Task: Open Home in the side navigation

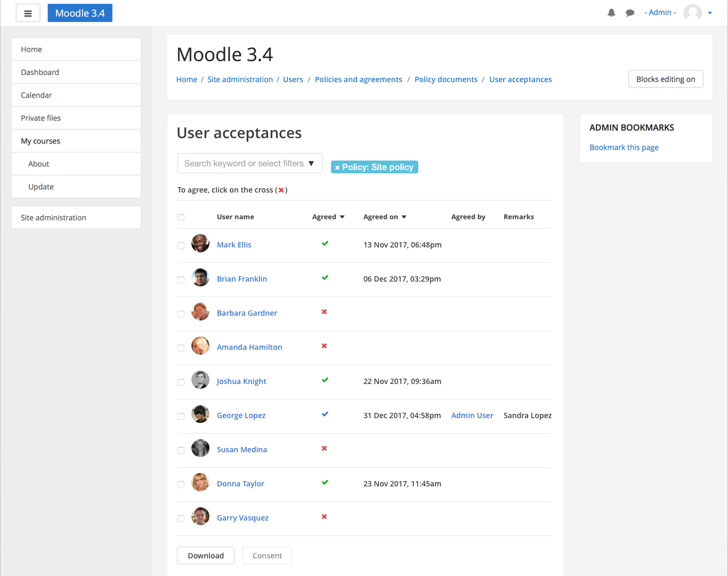Action: coord(76,49)
